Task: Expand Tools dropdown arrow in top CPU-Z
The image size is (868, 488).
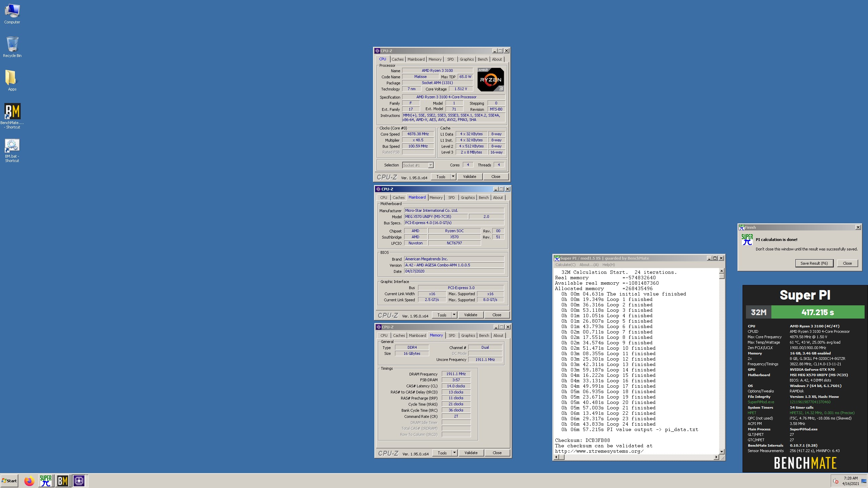Action: (x=453, y=177)
